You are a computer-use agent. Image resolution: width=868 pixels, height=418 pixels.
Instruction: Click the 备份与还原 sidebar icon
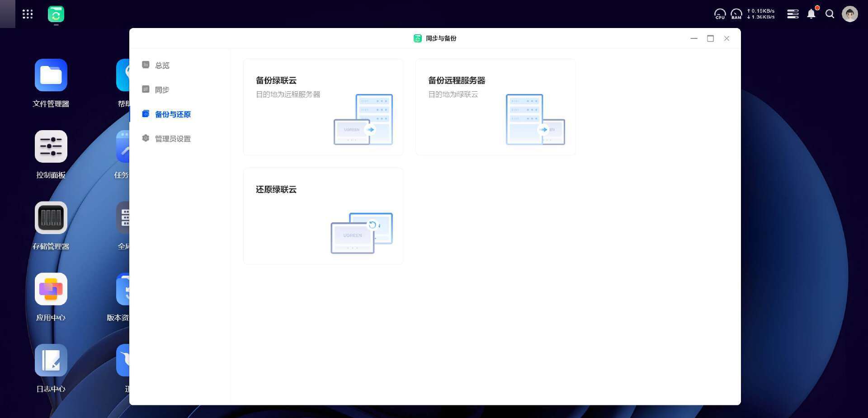(146, 113)
